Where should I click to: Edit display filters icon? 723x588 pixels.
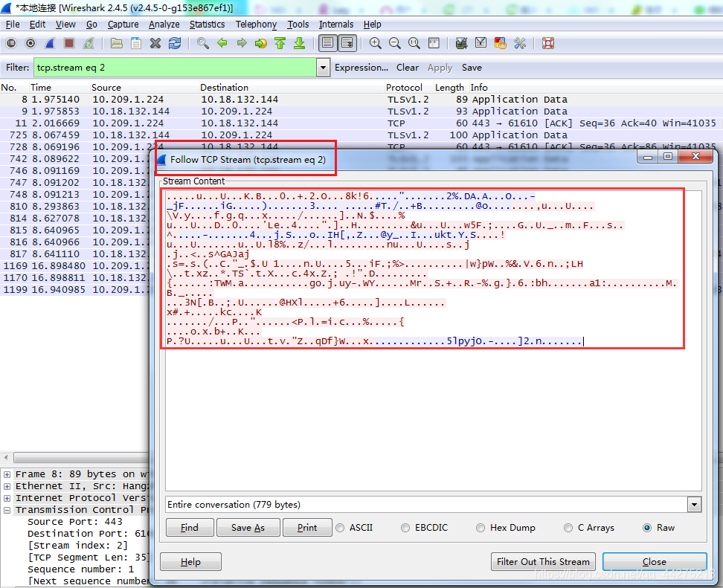click(481, 43)
